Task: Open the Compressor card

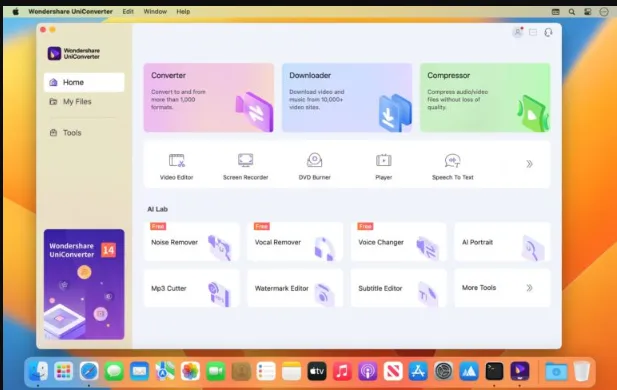Action: (485, 98)
